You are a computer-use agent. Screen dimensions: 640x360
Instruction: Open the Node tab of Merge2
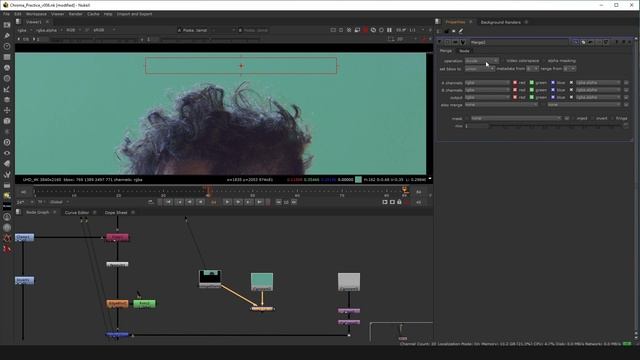click(x=464, y=51)
